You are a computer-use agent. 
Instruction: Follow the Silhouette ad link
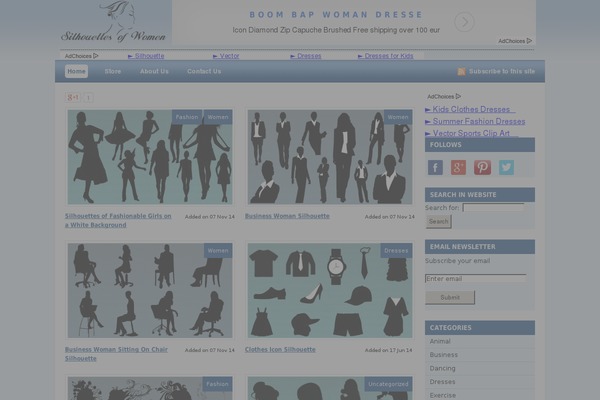point(146,56)
